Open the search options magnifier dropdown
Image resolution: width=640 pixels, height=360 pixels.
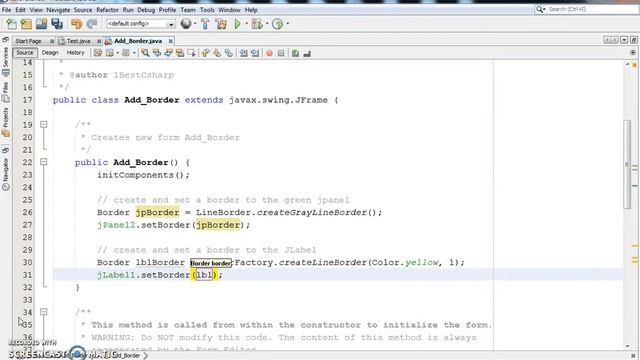[x=541, y=9]
